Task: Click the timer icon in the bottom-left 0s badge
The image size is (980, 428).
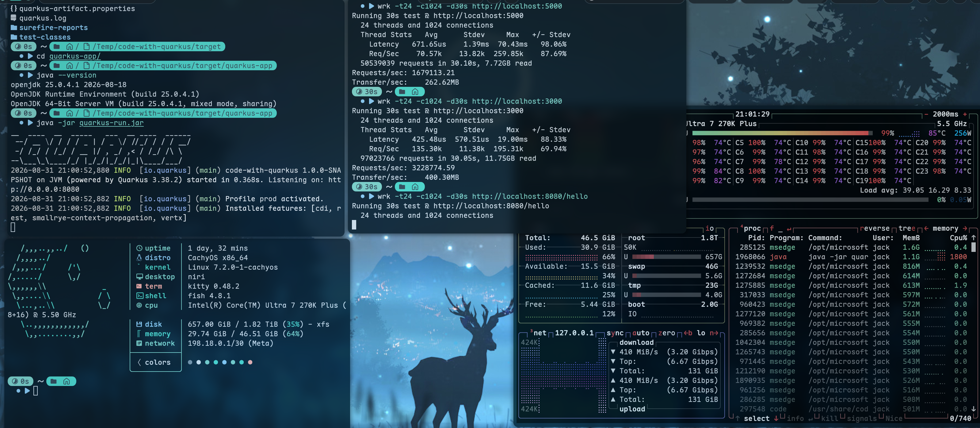Action: 15,381
